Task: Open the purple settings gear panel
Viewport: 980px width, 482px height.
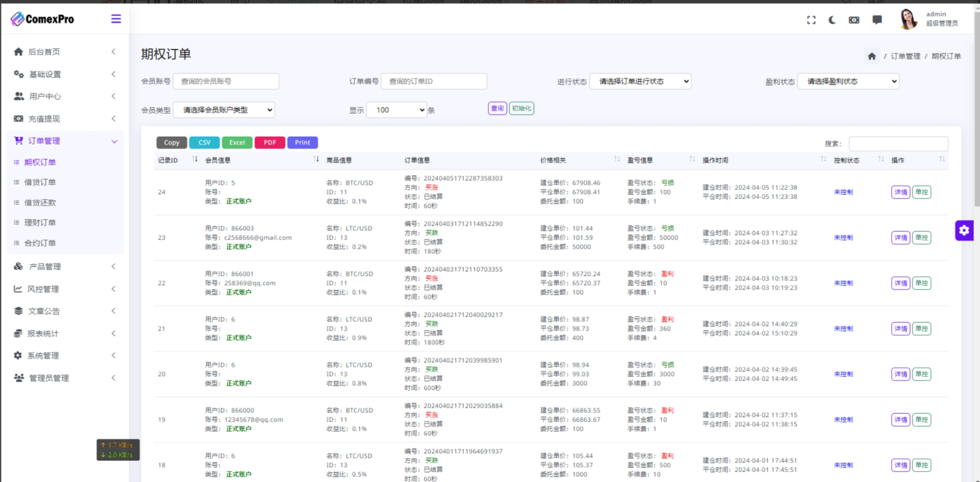Action: (x=964, y=231)
